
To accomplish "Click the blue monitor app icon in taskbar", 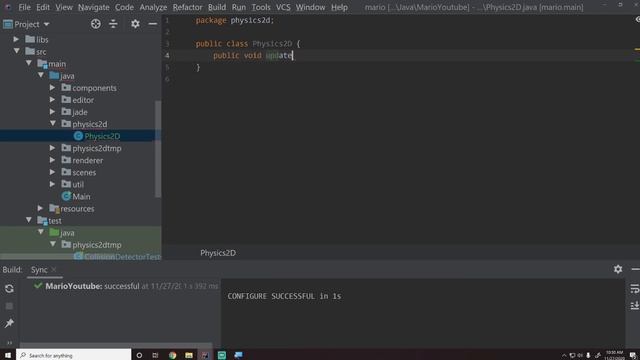I will 238,355.
